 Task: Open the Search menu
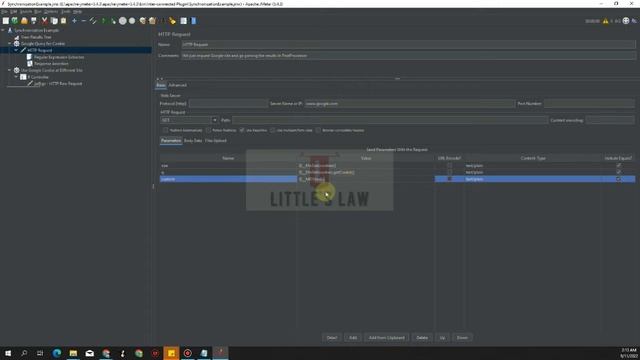coord(26,12)
